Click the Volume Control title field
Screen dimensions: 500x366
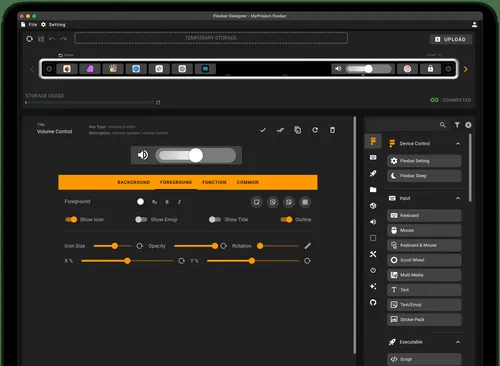(x=54, y=132)
